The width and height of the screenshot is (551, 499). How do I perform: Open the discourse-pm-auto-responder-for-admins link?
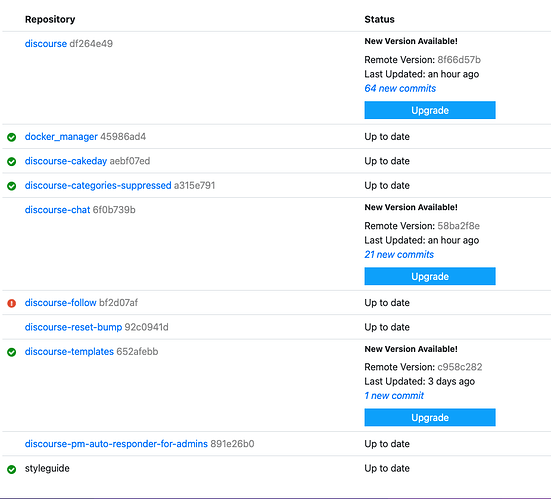(116, 444)
